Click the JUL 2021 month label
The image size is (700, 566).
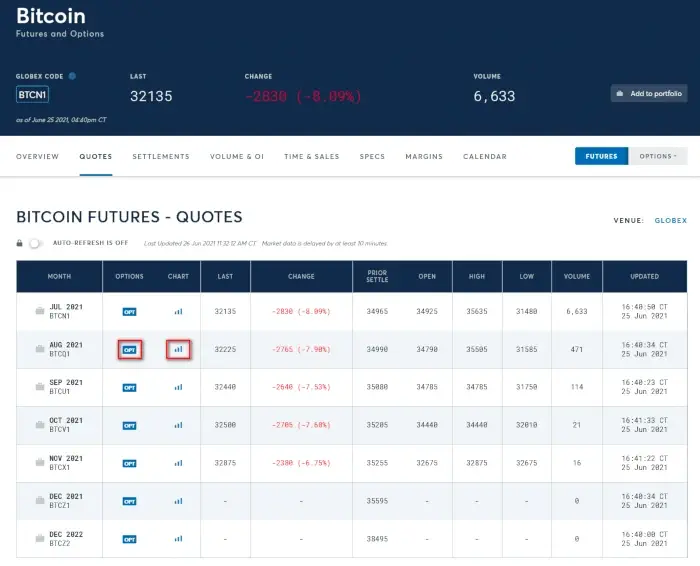(x=66, y=307)
